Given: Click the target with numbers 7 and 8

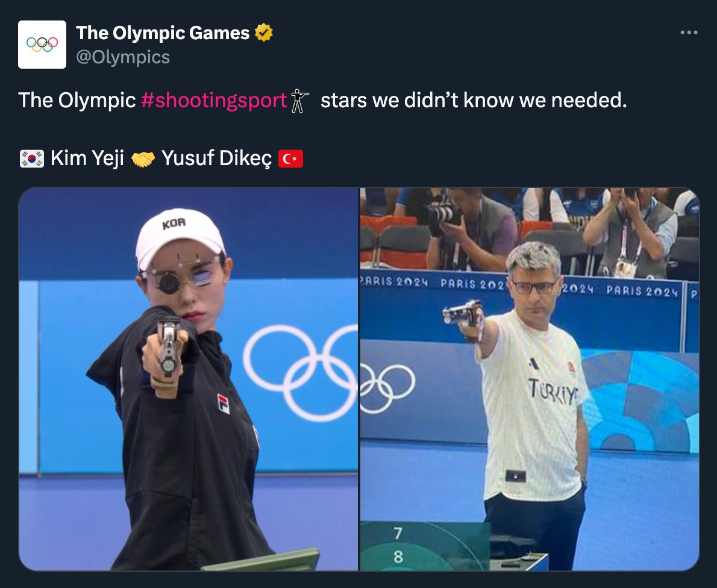Looking at the screenshot, I should pos(424,546).
